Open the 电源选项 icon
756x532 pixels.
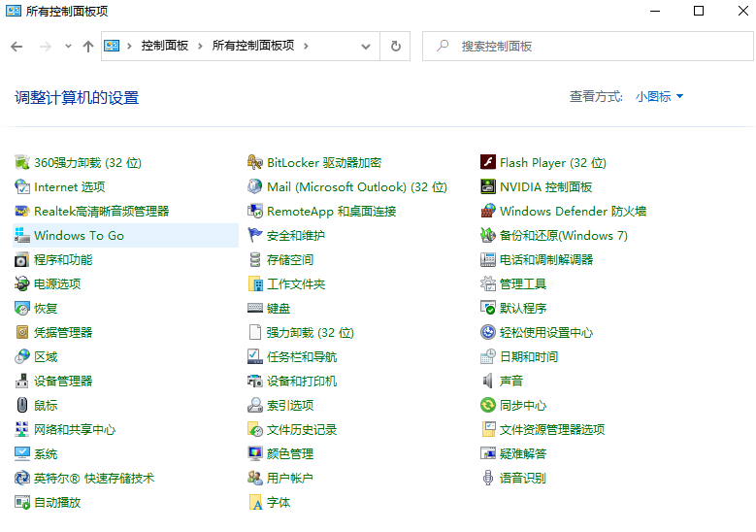click(22, 284)
